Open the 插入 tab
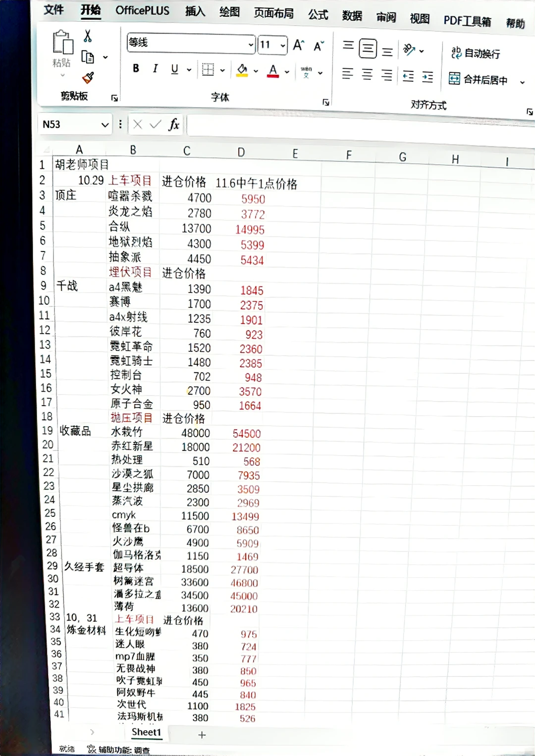Screen dimensions: 535x756 click(195, 11)
